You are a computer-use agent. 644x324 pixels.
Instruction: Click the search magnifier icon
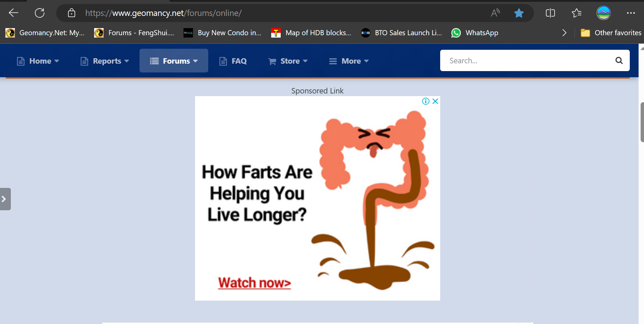[x=619, y=61]
